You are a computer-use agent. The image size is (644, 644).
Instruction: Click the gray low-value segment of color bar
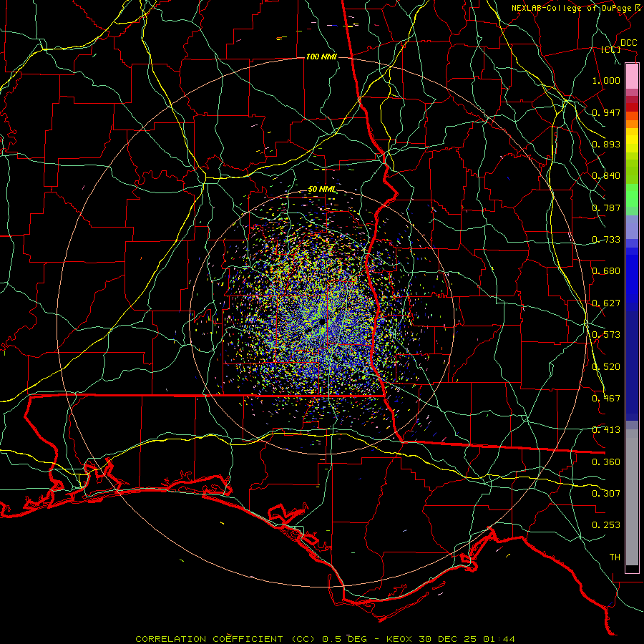click(632, 497)
